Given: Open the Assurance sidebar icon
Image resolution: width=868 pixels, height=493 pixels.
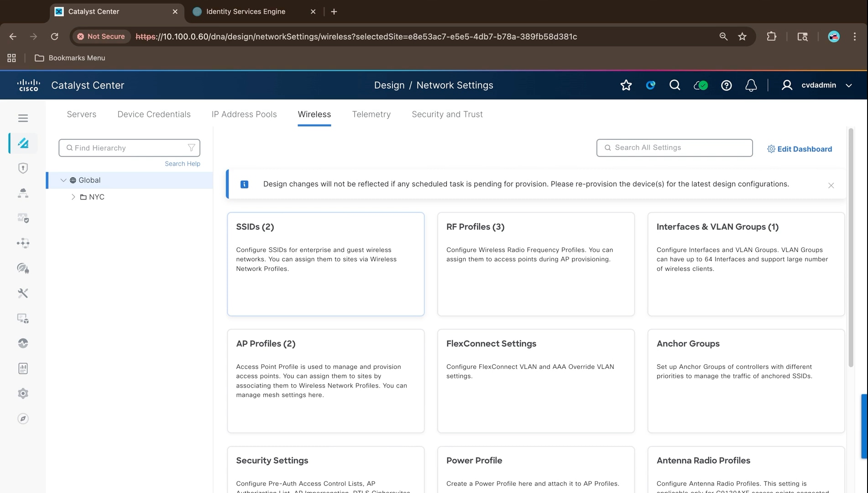Looking at the screenshot, I should pos(23,218).
